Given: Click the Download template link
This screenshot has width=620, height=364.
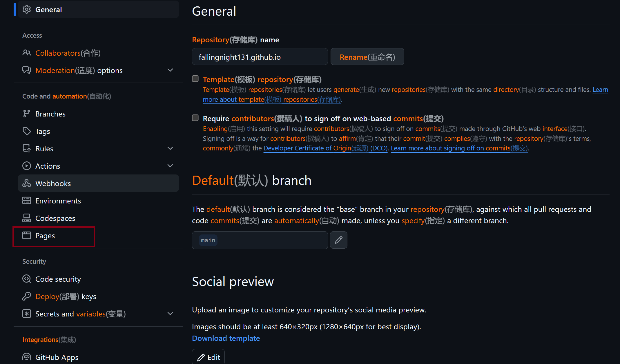Looking at the screenshot, I should pos(226,338).
